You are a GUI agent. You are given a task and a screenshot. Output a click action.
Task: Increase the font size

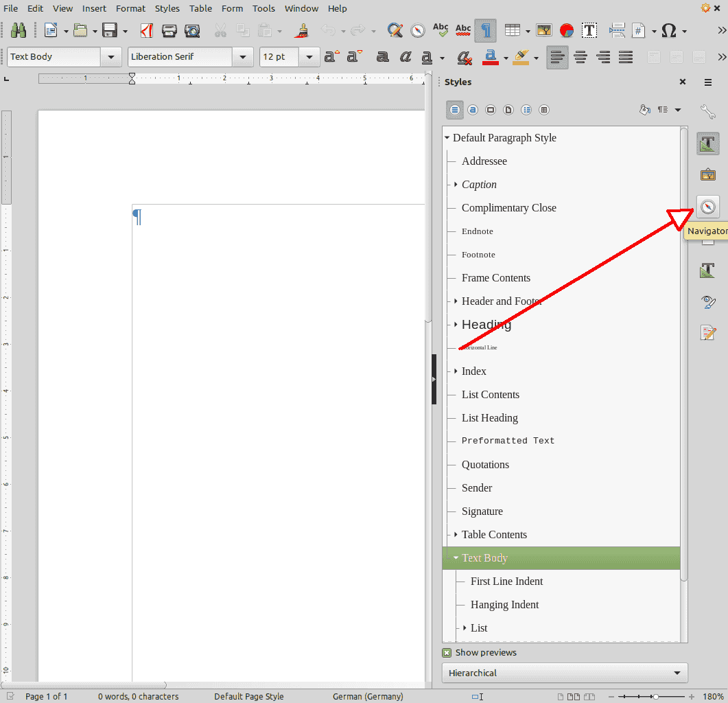tap(331, 57)
